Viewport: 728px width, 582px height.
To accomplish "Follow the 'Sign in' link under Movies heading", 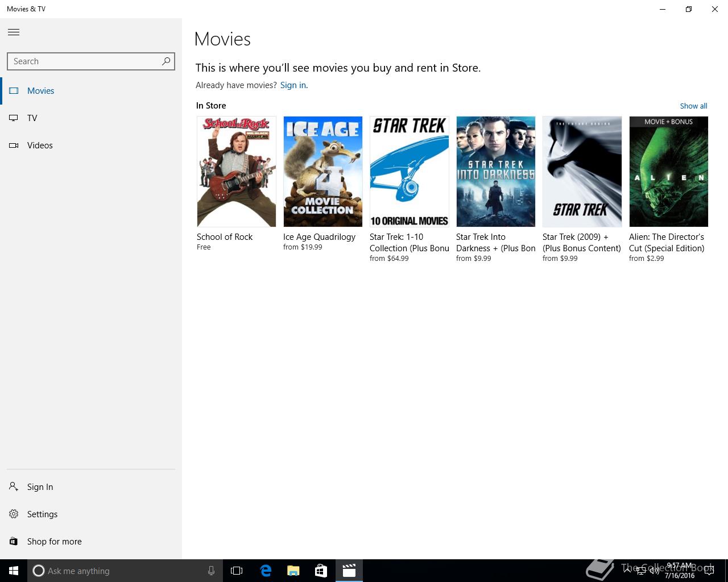I will coord(293,85).
